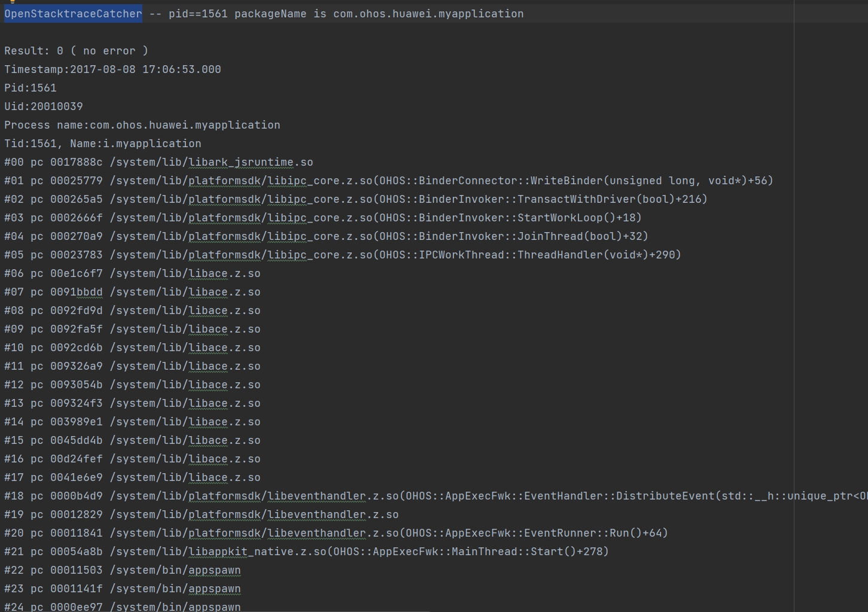
Task: Click the horizontal scrollbar at the bottom
Action: [x=215, y=611]
